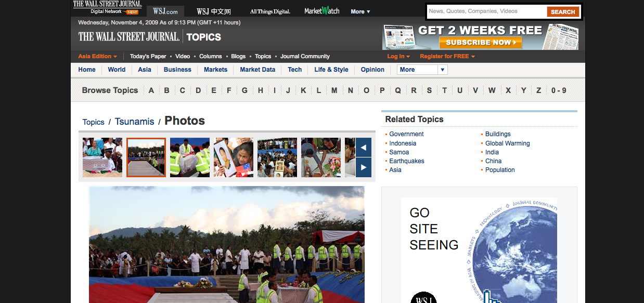
Task: Select the first photo thumbnail with seated man
Action: tap(102, 157)
